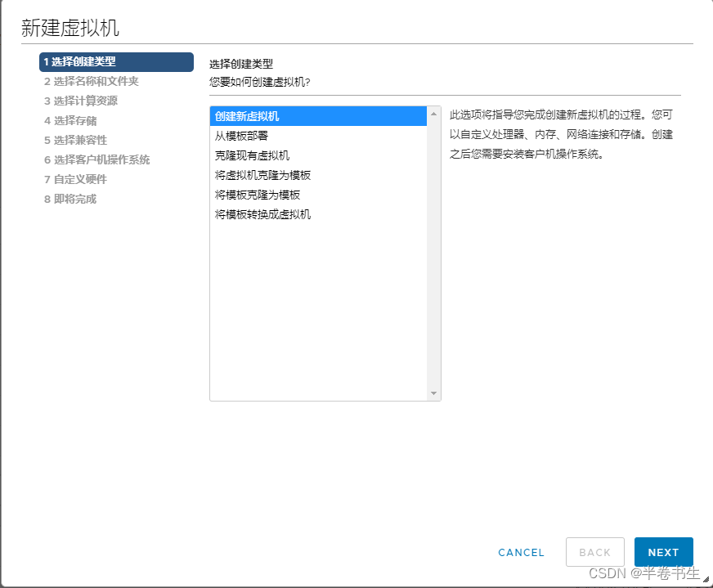Click the scrollbar up arrow
This screenshot has height=588, width=713.
(434, 114)
